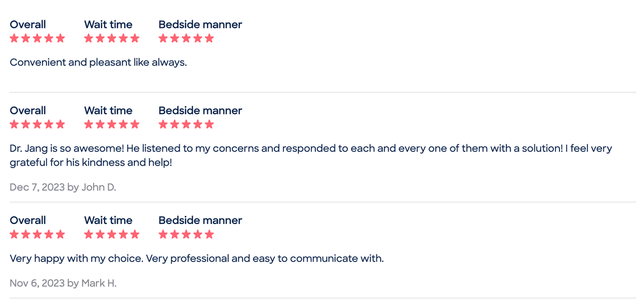Click Bedside manner label in top review
The height and width of the screenshot is (299, 644).
pyautogui.click(x=200, y=25)
